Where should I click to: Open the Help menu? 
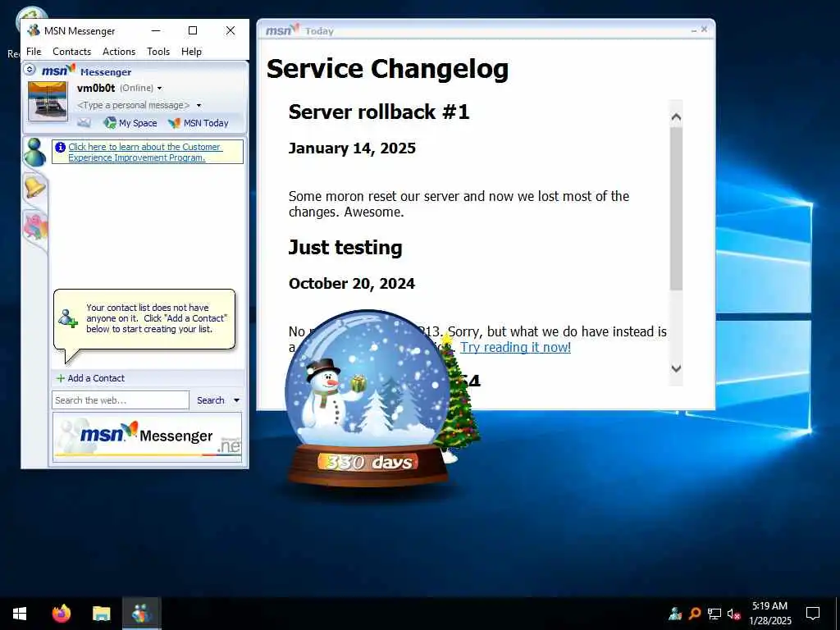(191, 52)
